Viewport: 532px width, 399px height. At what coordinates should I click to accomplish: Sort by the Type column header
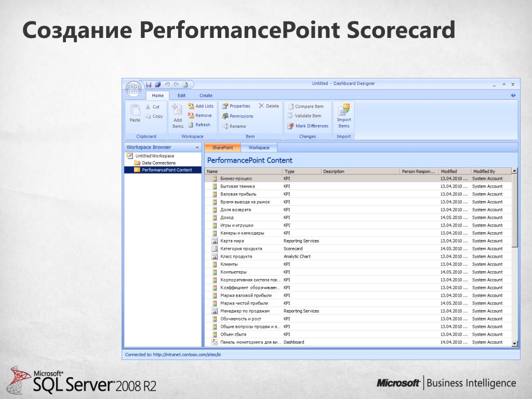(302, 171)
